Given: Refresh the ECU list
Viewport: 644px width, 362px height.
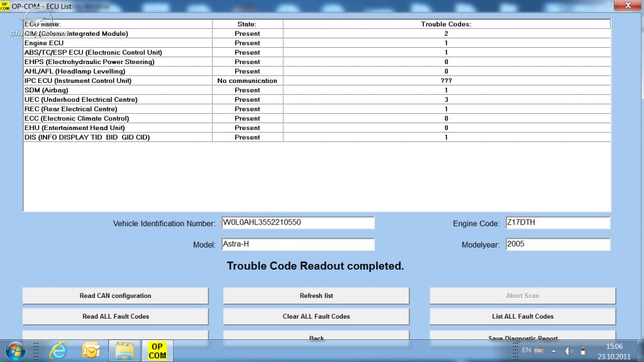Looking at the screenshot, I should tap(316, 295).
